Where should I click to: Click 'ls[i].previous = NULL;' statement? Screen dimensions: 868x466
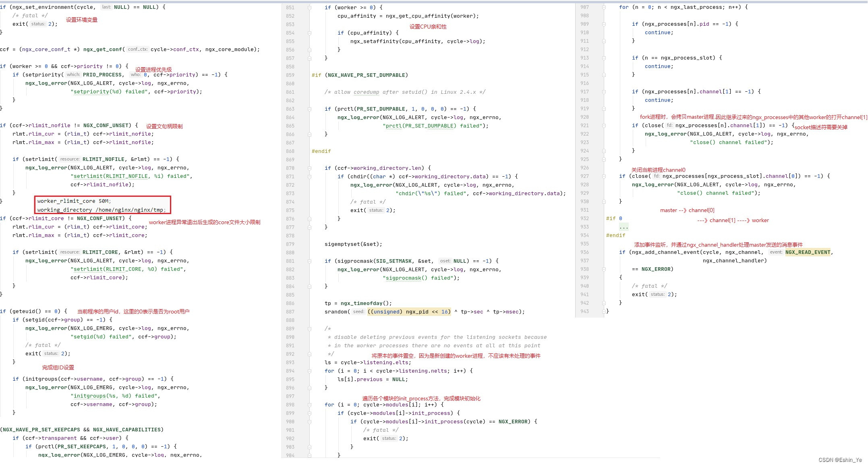[x=373, y=379]
